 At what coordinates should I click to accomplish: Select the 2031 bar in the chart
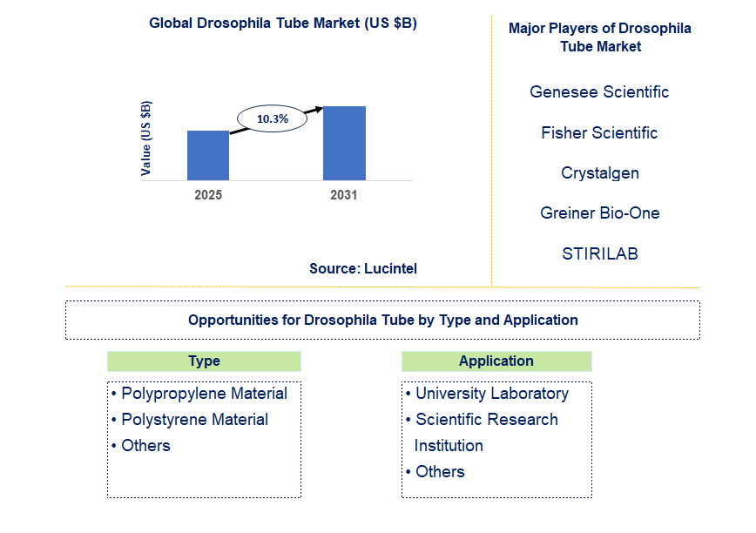tap(344, 143)
